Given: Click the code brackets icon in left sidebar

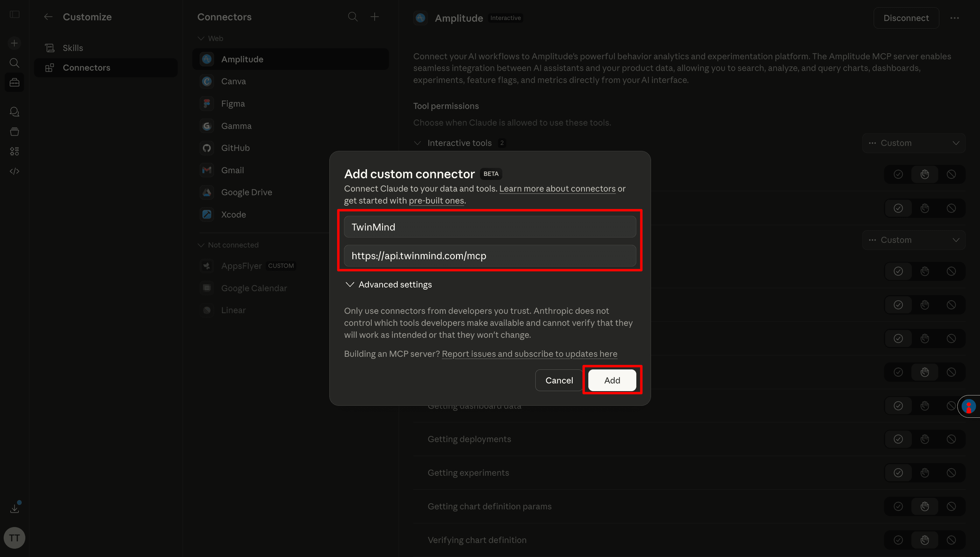Looking at the screenshot, I should click(15, 171).
